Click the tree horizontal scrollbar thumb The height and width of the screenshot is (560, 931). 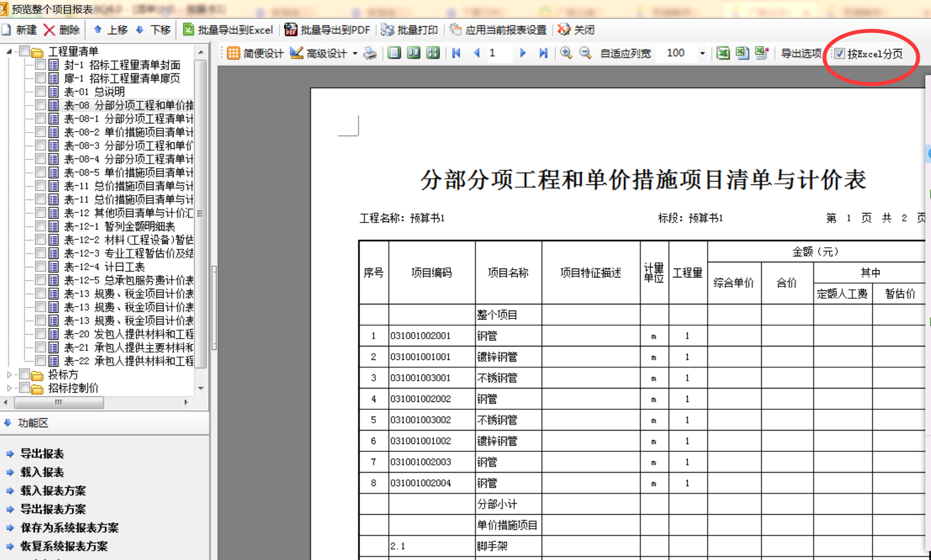pyautogui.click(x=58, y=402)
